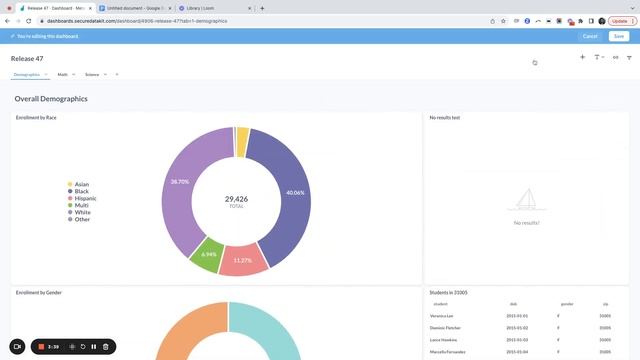Click the Multi legend label
The width and height of the screenshot is (640, 360).
coord(82,205)
